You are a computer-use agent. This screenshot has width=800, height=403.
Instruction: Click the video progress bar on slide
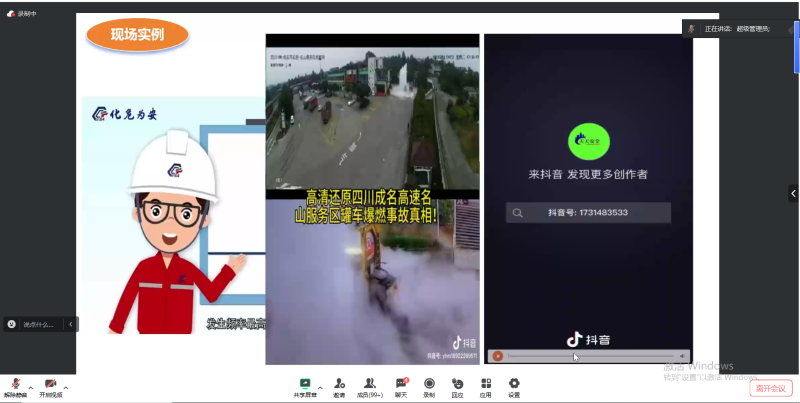[x=590, y=356]
